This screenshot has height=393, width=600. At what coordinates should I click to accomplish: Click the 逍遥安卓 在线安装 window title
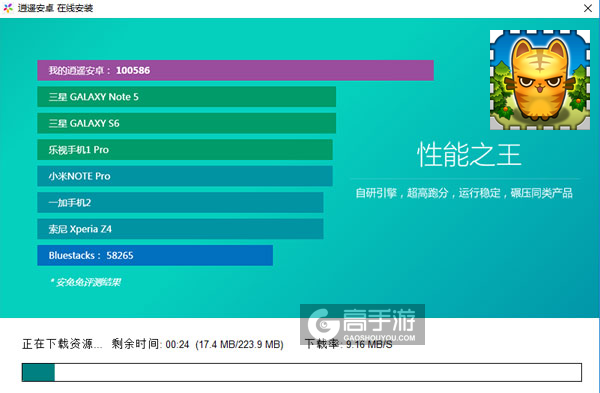(x=55, y=8)
